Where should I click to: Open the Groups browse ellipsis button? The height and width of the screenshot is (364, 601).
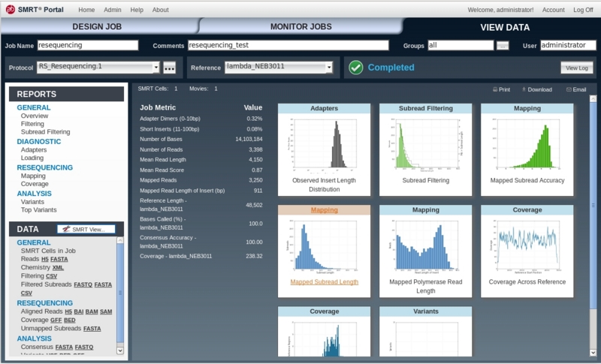pyautogui.click(x=503, y=46)
